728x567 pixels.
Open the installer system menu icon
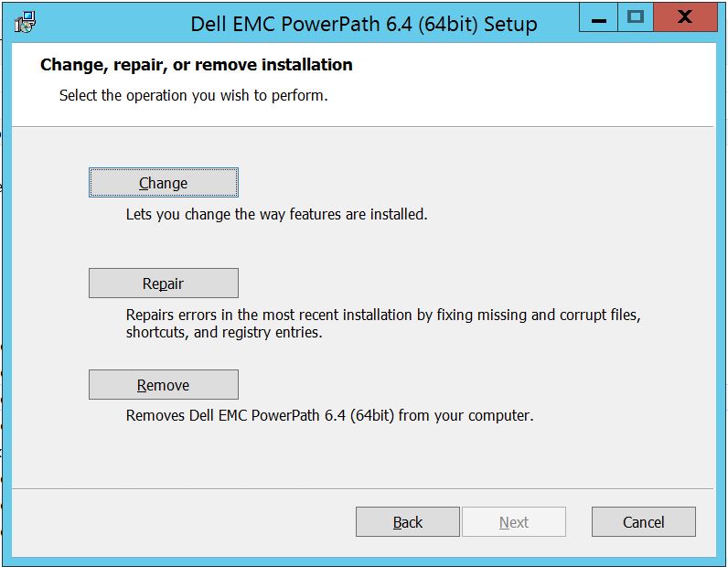point(26,21)
